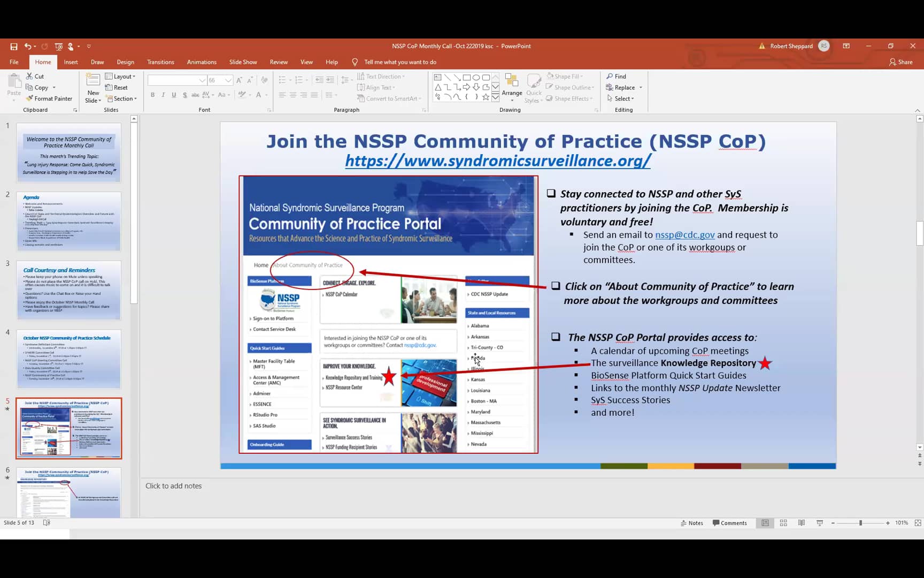Screen dimensions: 924x578
Task: Open the Layout dropdown
Action: (120, 77)
